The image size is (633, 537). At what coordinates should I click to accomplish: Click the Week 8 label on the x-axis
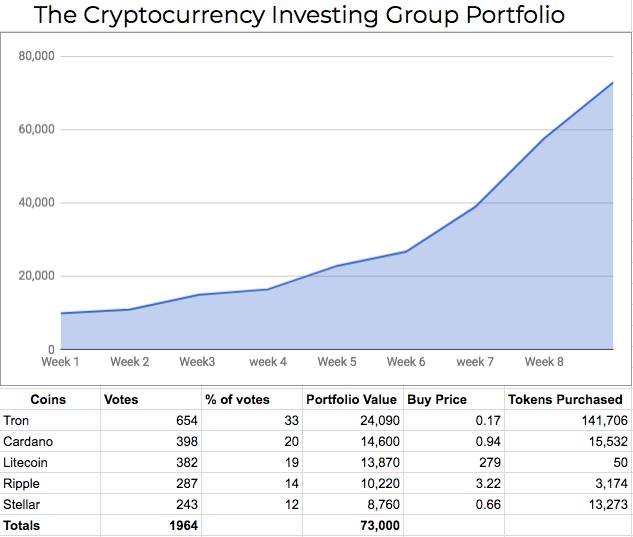coord(544,361)
